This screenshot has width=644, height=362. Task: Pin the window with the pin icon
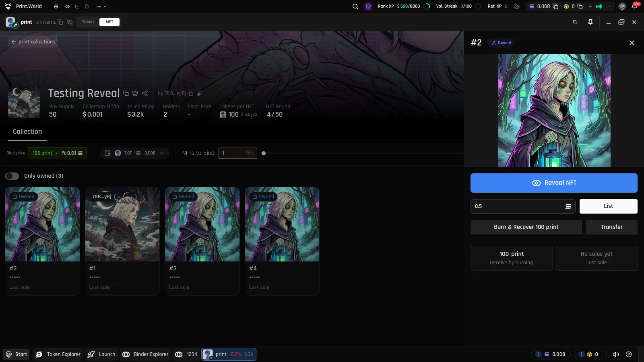point(590,22)
